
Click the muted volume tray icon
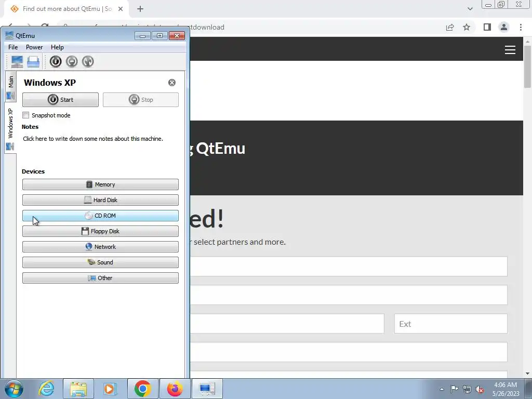pyautogui.click(x=480, y=389)
